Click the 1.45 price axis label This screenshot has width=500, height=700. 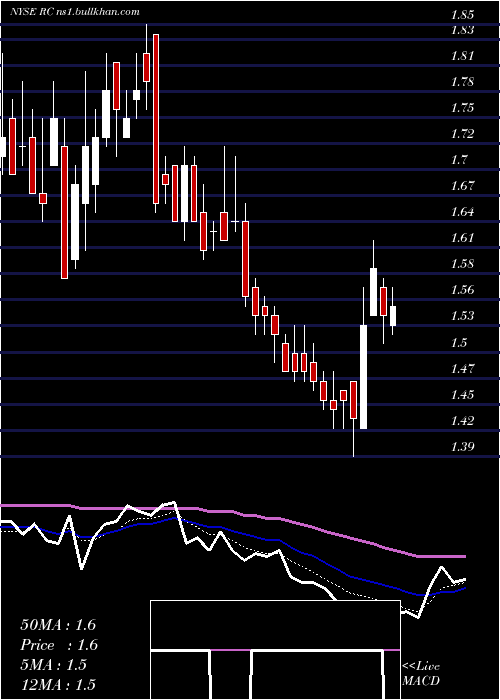tap(462, 395)
